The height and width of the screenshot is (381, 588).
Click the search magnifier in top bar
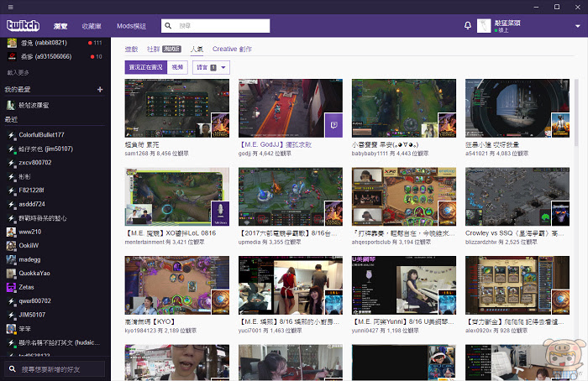[x=168, y=25]
